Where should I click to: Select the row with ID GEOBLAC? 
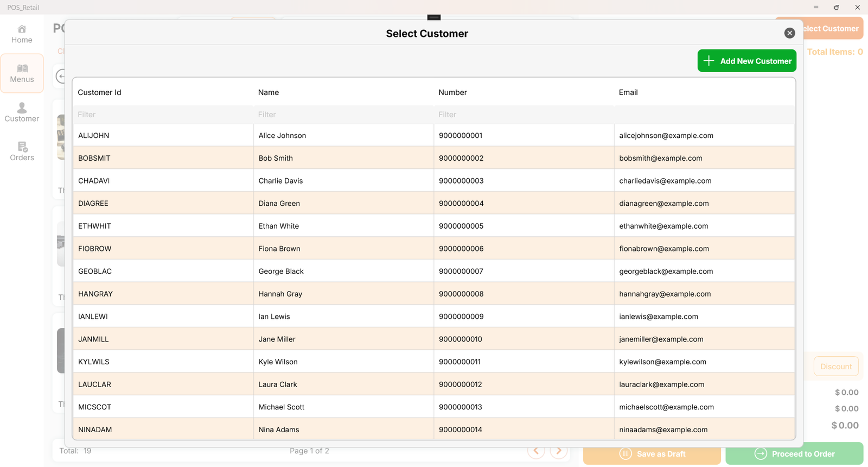click(x=95, y=272)
